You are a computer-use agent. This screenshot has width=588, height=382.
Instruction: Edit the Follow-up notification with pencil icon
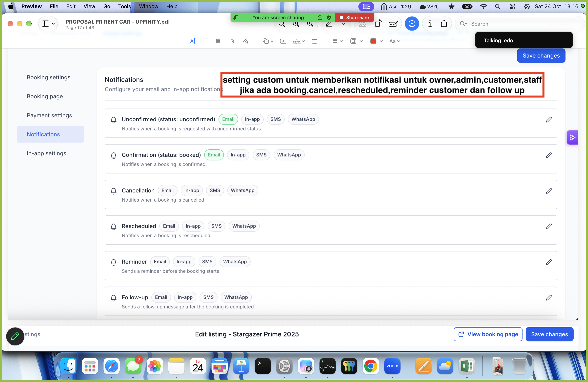548,298
